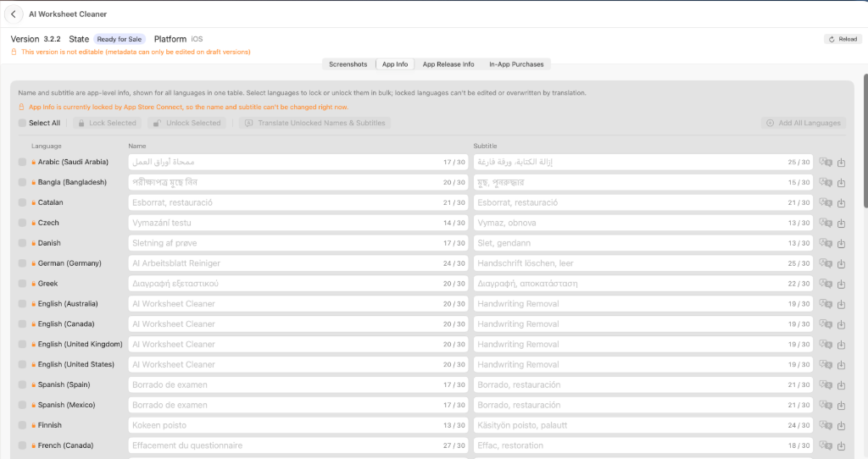Click the French (Canada) name 'Effacement du questionnaire'

coord(298,445)
